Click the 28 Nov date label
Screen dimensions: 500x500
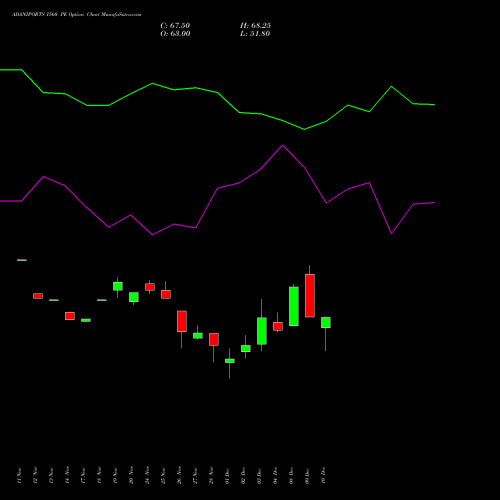pos(211,475)
